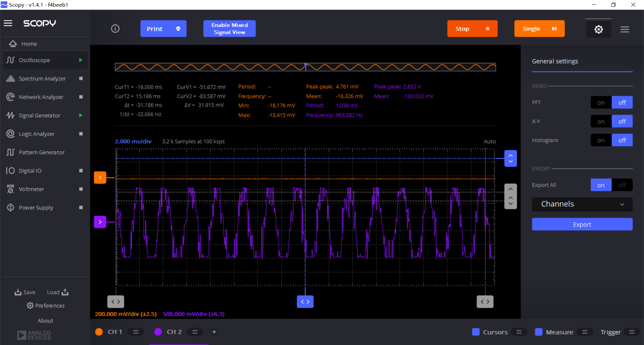Click the info icon near Print
The width and height of the screenshot is (644, 345).
[115, 28]
